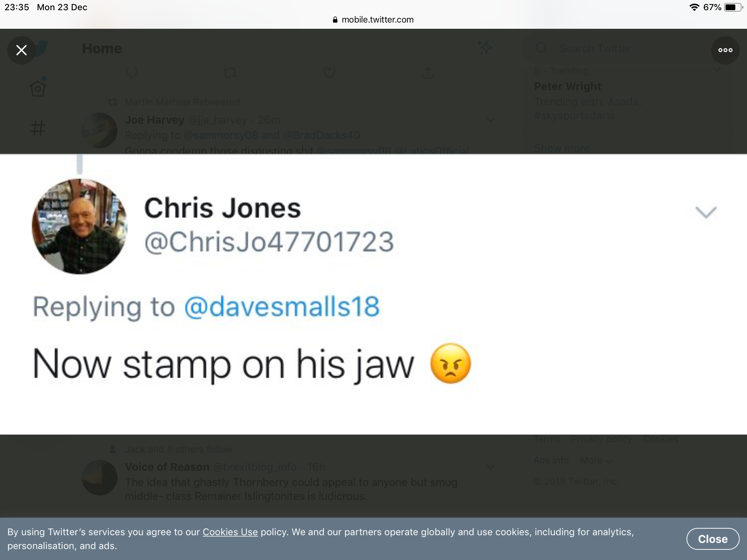The image size is (747, 560).
Task: Open the More dropdown in the footer
Action: coord(596,460)
